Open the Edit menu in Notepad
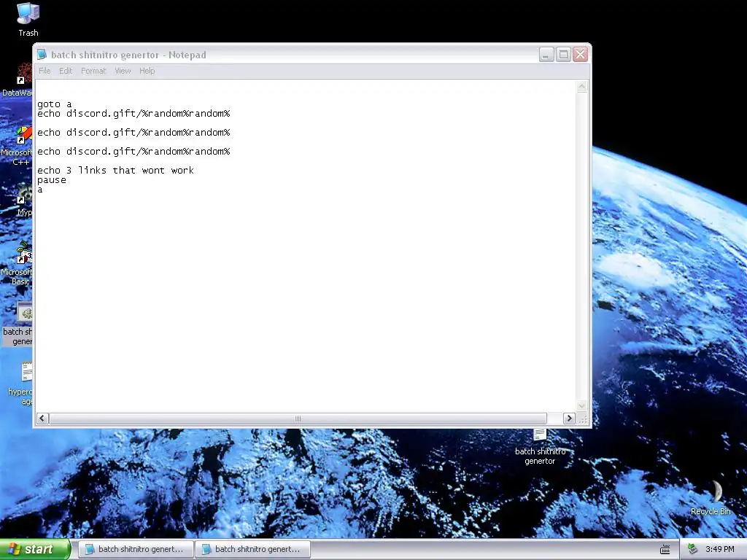 click(x=66, y=71)
